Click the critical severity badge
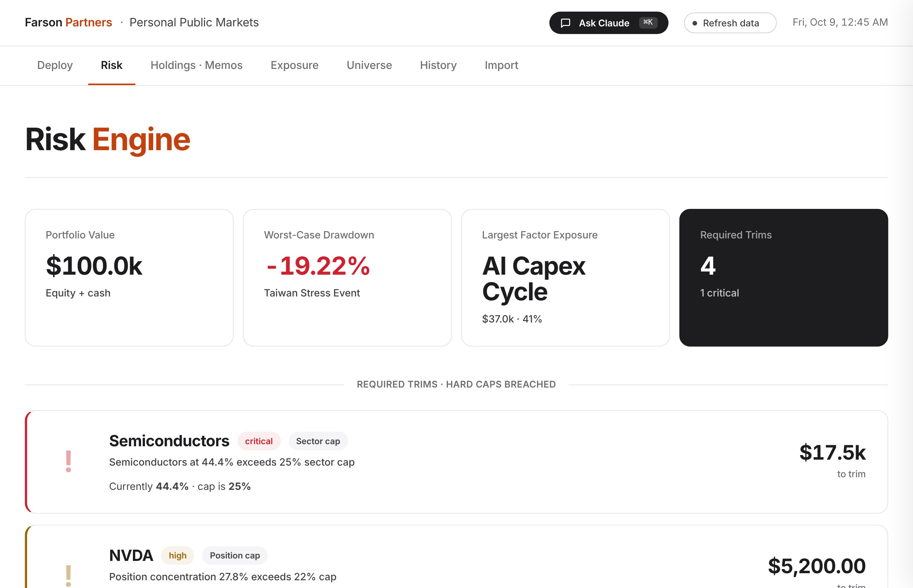 pyautogui.click(x=259, y=441)
